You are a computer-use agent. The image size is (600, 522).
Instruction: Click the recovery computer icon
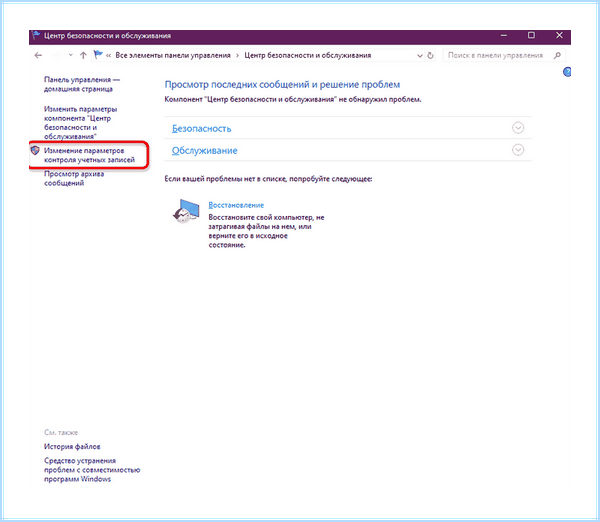pyautogui.click(x=186, y=211)
